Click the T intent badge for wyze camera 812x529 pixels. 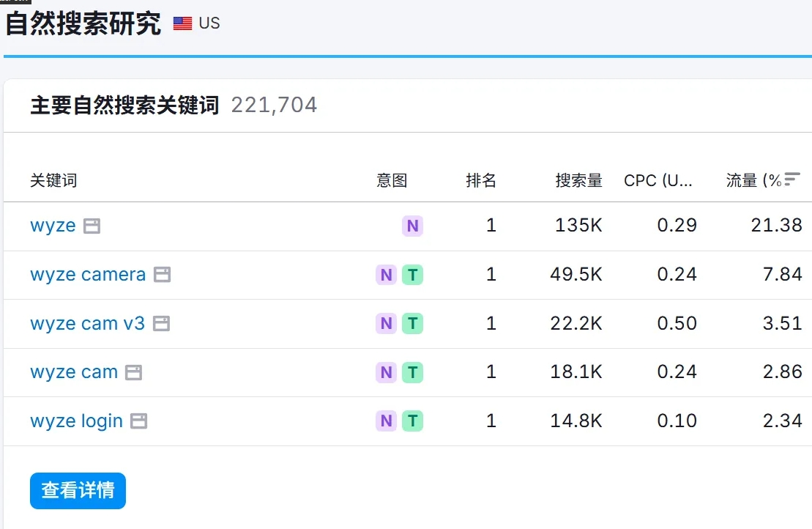click(x=412, y=275)
